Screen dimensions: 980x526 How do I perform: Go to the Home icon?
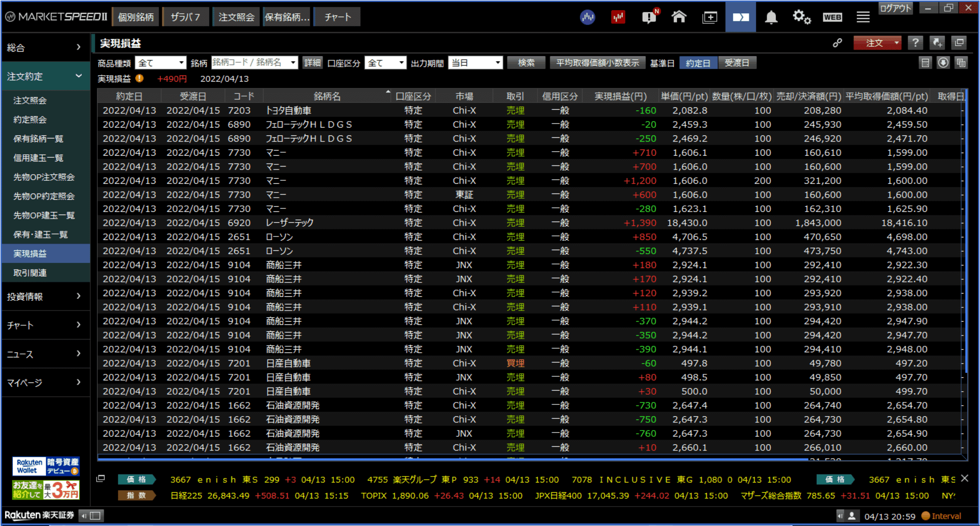679,17
